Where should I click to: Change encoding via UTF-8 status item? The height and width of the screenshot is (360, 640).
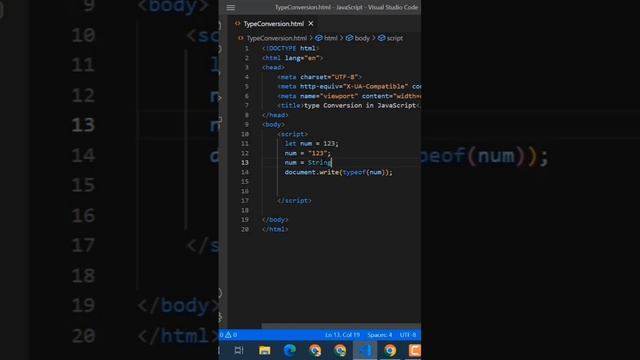pyautogui.click(x=408, y=335)
